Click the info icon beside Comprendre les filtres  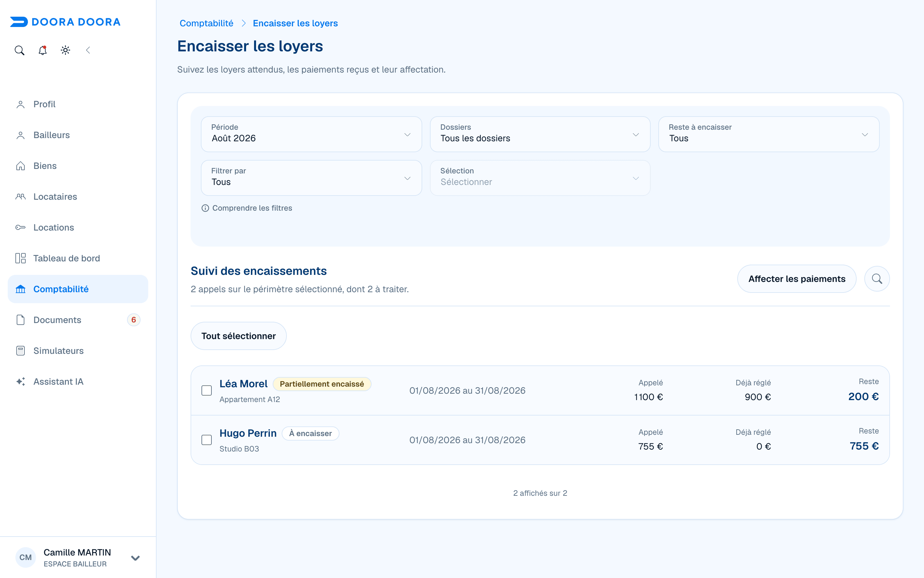pos(205,208)
